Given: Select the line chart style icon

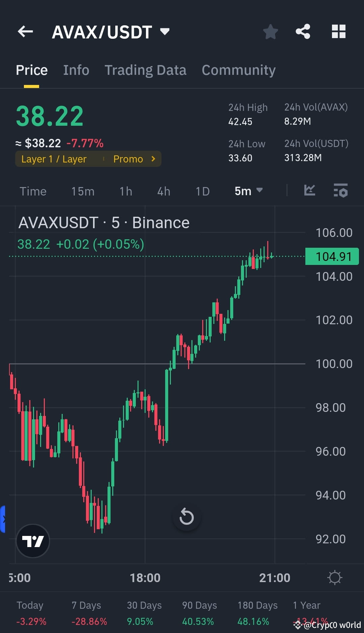Looking at the screenshot, I should [x=309, y=191].
